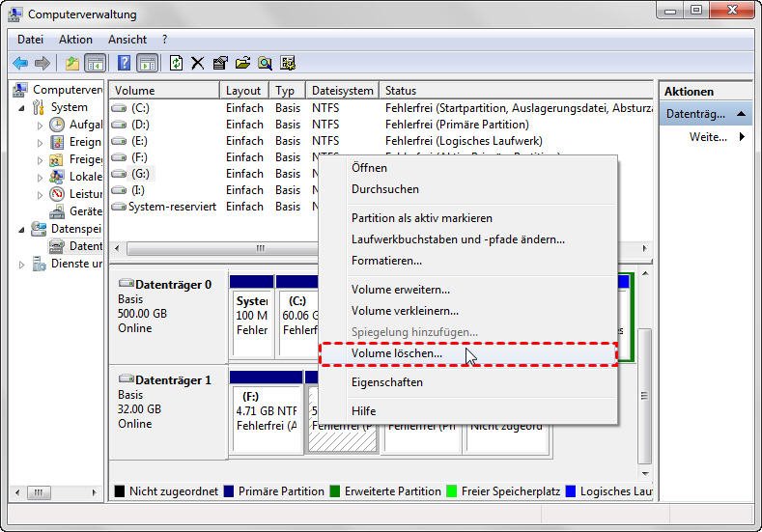Select the Geräte-Manager icon in tree
The height and width of the screenshot is (532, 762).
click(57, 211)
